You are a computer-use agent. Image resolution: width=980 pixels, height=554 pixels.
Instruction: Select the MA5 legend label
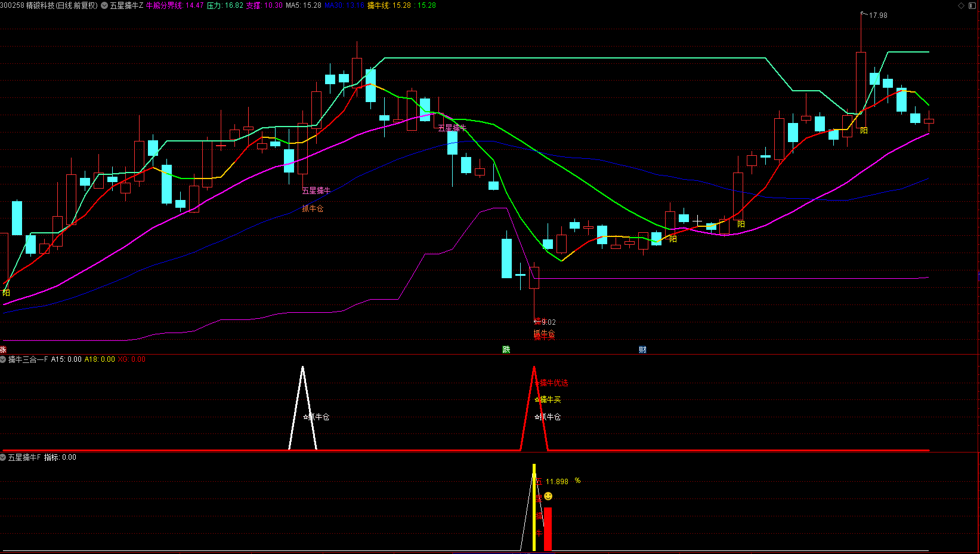tap(303, 5)
